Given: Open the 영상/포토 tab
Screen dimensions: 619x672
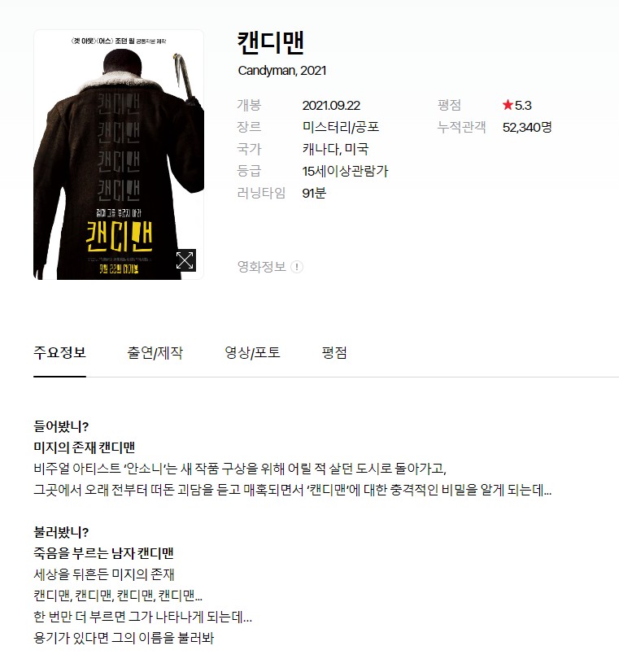Looking at the screenshot, I should (252, 353).
